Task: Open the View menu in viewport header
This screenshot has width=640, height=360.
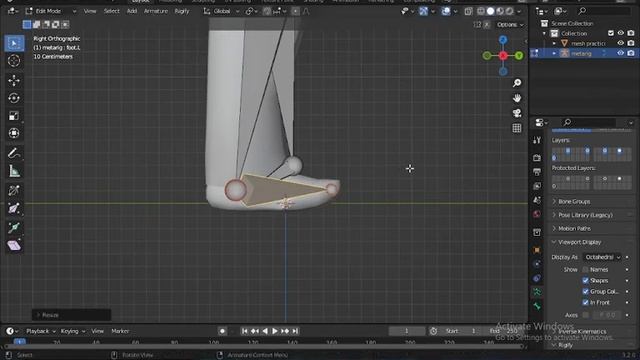Action: 90,11
